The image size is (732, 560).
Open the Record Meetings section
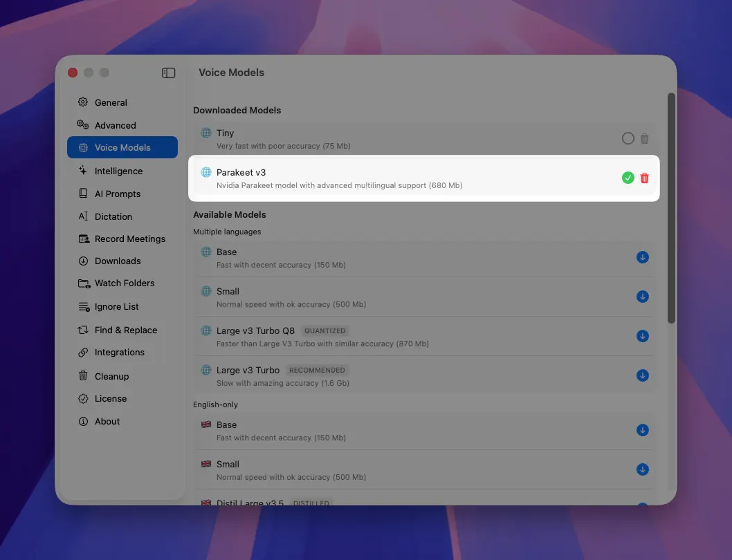click(x=122, y=239)
